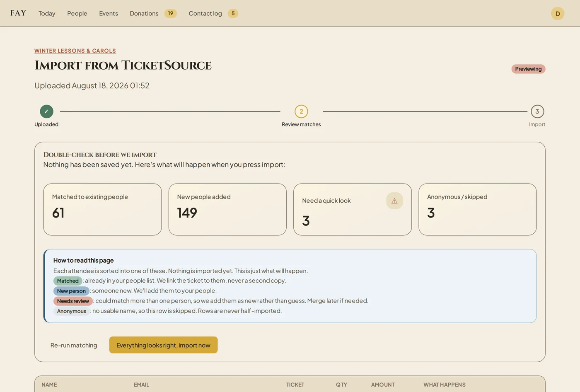Open the Today tab

pyautogui.click(x=47, y=13)
